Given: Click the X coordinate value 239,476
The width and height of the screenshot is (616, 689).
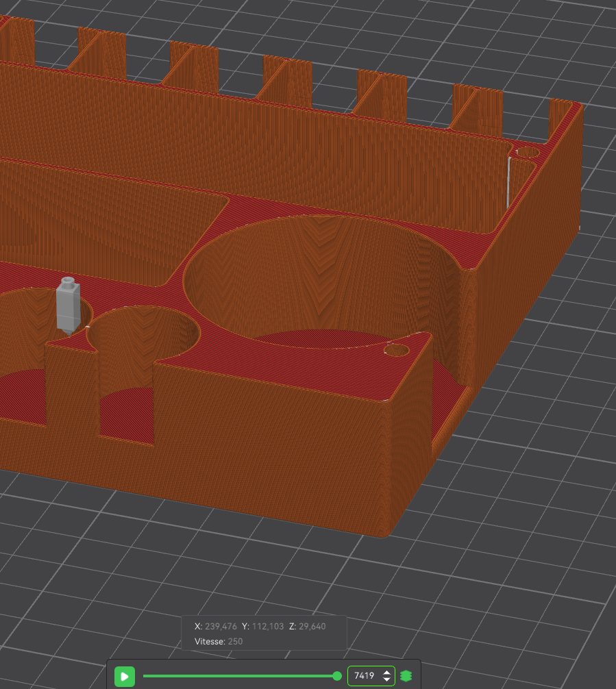Looking at the screenshot, I should click(x=221, y=626).
